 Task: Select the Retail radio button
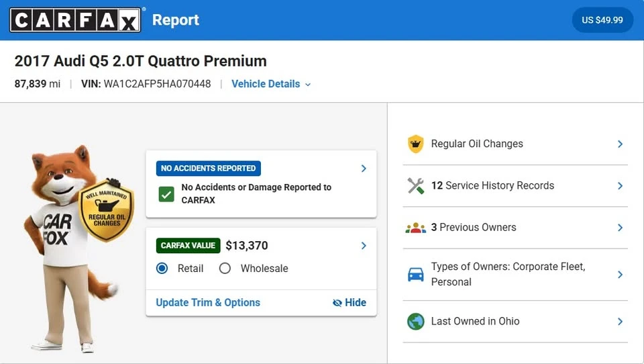tap(162, 269)
